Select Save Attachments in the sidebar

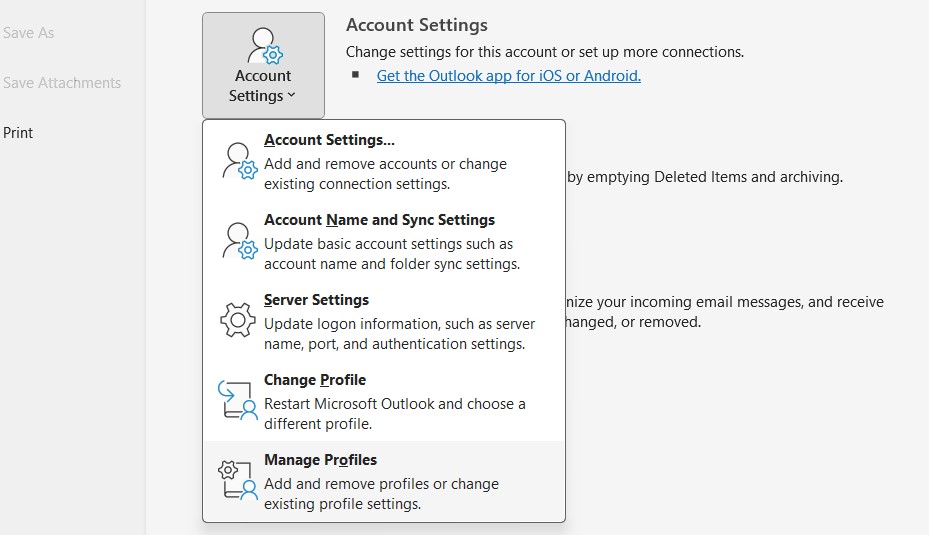pyautogui.click(x=61, y=83)
